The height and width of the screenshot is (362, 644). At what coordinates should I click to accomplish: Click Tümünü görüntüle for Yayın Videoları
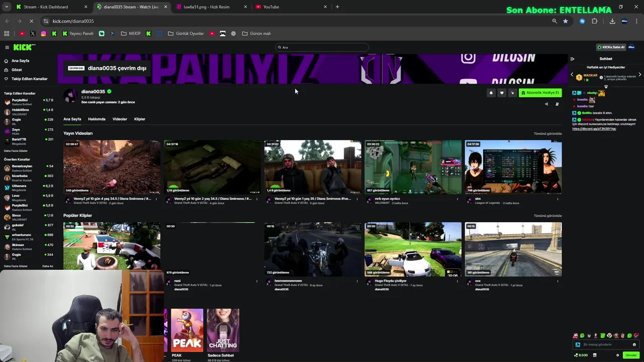547,134
